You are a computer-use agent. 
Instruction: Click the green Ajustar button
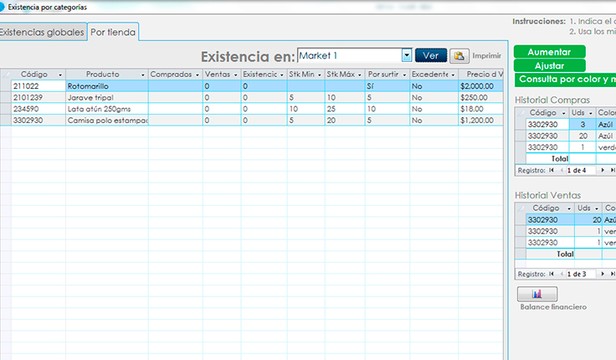coord(549,66)
